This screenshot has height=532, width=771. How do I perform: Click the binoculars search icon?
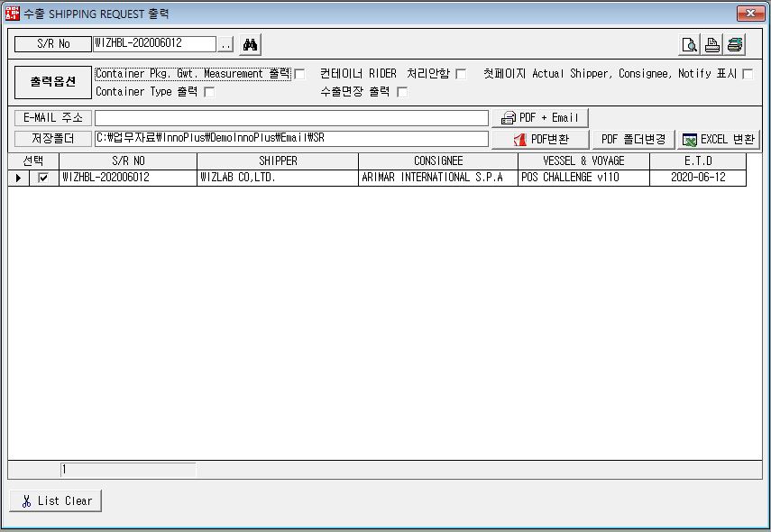pyautogui.click(x=251, y=45)
